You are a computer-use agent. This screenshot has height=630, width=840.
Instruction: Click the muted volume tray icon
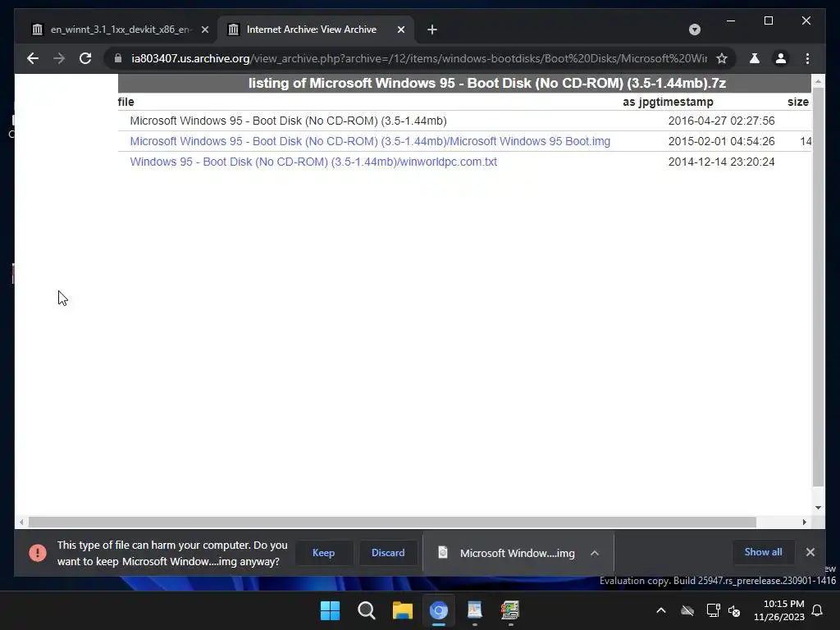(734, 610)
